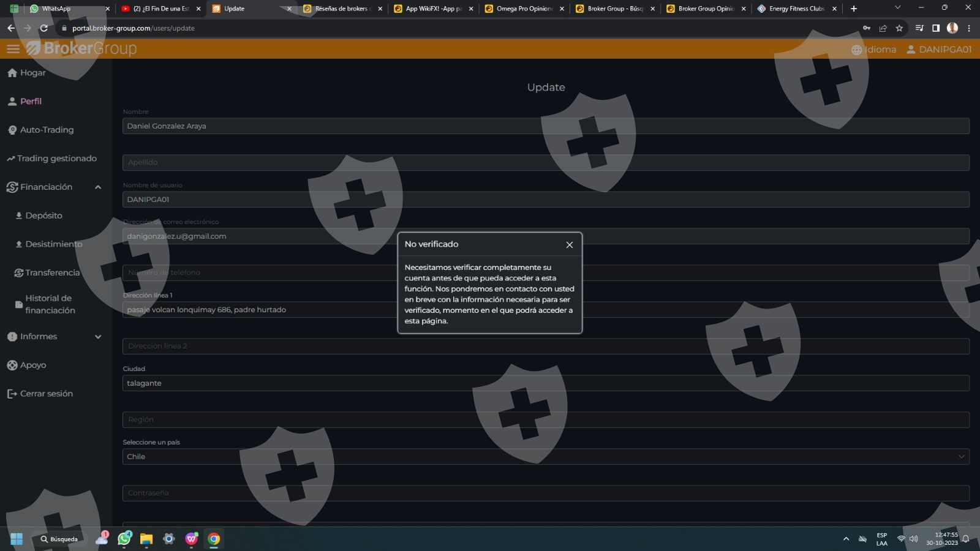The height and width of the screenshot is (551, 980).
Task: Open the Idioma language selector
Action: tap(874, 50)
